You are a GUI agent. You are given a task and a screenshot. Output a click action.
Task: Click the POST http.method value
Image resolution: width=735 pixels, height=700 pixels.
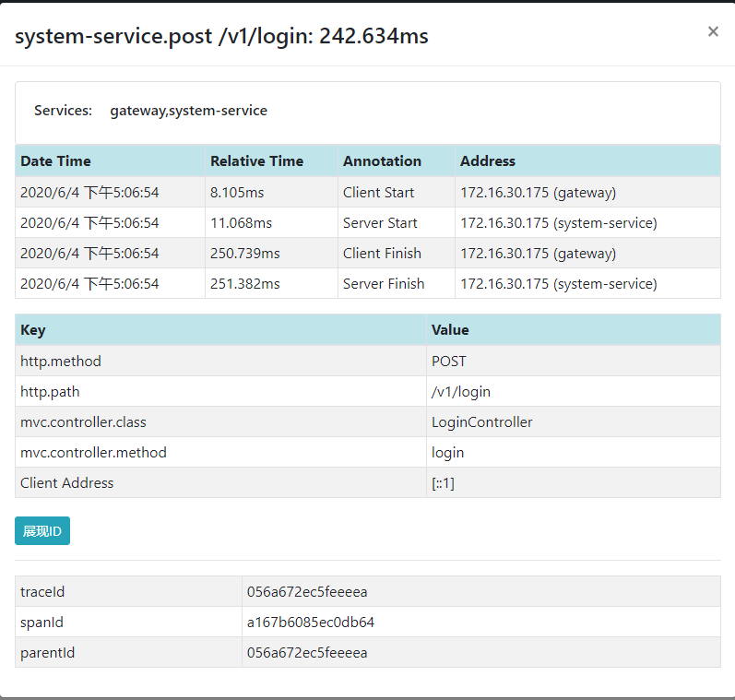tap(449, 362)
